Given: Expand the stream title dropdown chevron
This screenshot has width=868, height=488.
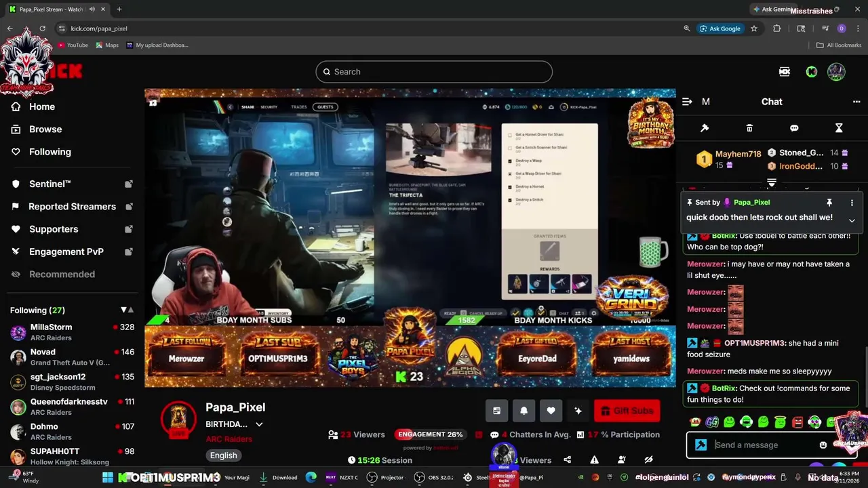Looking at the screenshot, I should point(259,424).
